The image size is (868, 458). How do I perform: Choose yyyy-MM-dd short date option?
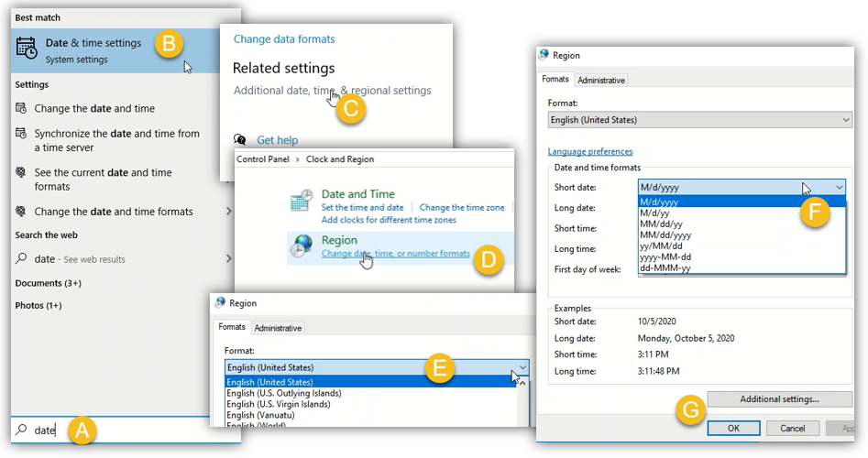(742, 257)
